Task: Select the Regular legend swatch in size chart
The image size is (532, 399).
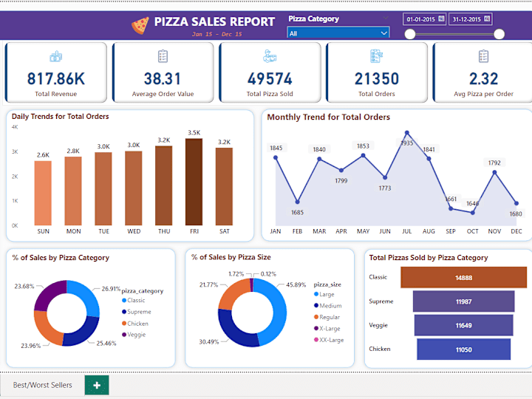Action: [x=316, y=317]
